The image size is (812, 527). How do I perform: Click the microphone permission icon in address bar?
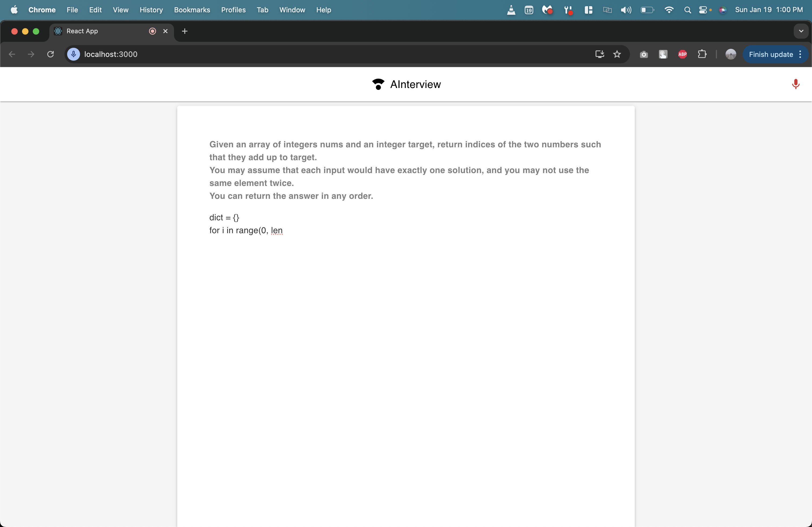[x=73, y=54]
